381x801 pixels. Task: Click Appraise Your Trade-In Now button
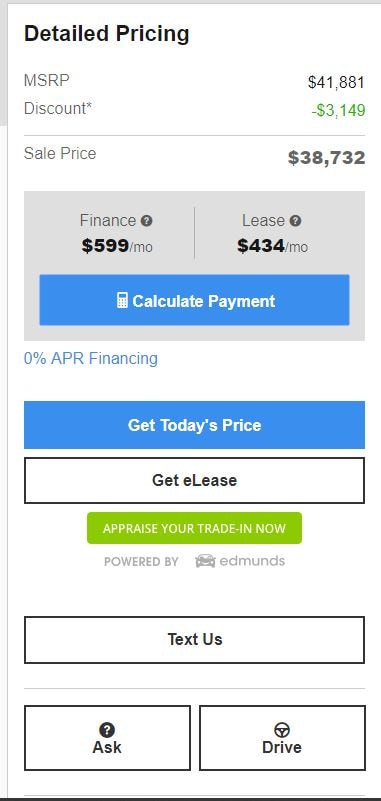(195, 528)
